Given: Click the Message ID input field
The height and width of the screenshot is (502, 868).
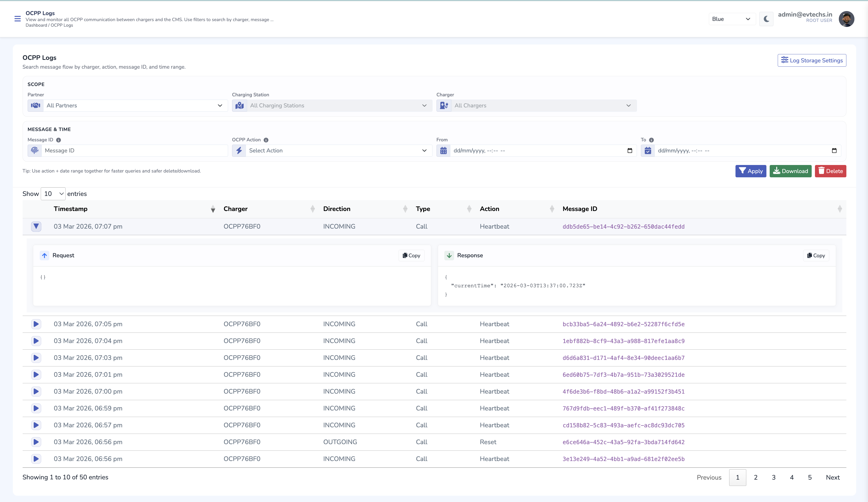Looking at the screenshot, I should pos(134,151).
